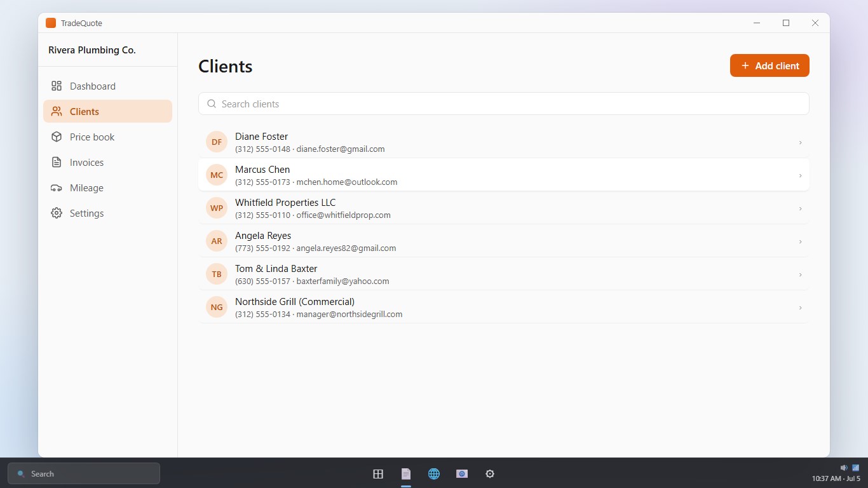The height and width of the screenshot is (488, 868).
Task: Go to the Dashboard menu item
Action: [x=107, y=86]
